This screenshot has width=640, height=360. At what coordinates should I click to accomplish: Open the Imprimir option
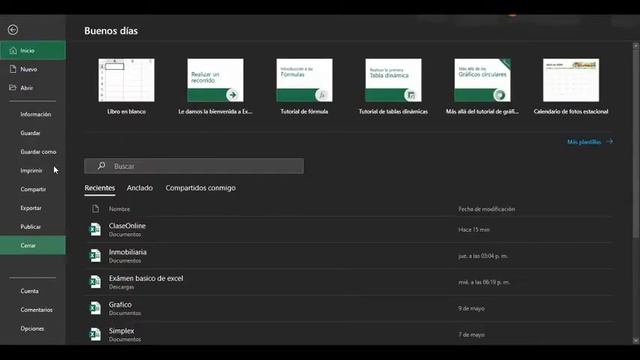[31, 171]
